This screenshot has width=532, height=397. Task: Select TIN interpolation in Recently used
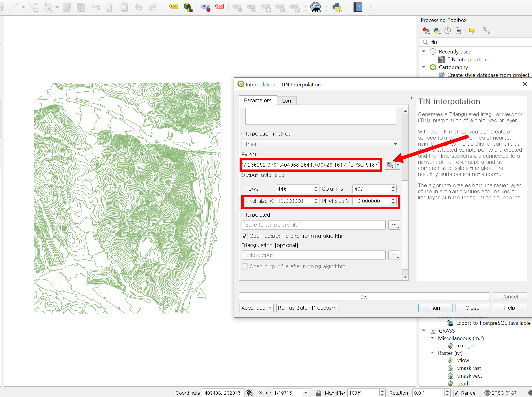[467, 60]
